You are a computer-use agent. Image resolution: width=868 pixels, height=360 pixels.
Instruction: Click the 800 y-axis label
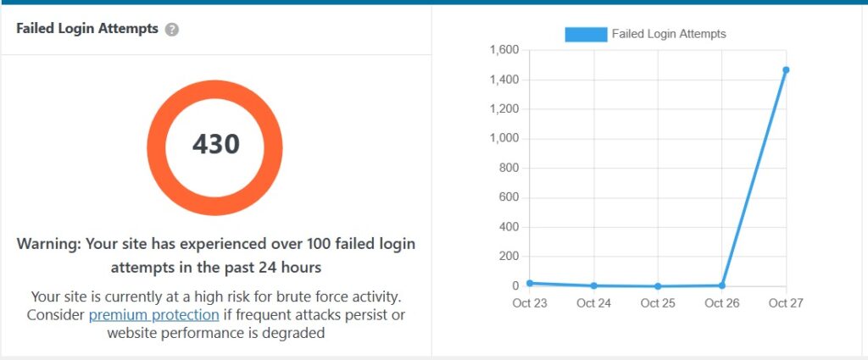coord(509,169)
